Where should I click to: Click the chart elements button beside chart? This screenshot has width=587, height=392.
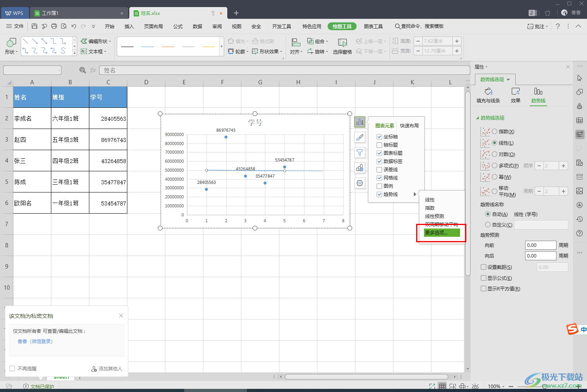point(360,122)
